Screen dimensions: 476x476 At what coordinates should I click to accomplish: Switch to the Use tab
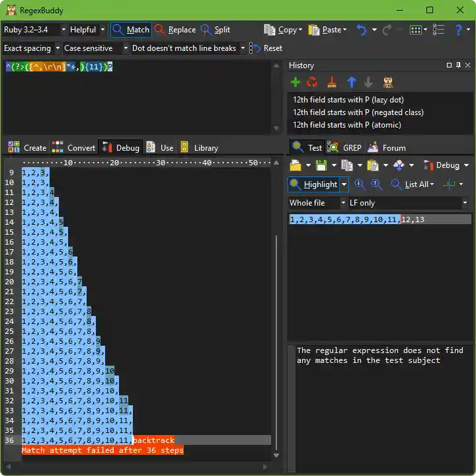(x=160, y=148)
